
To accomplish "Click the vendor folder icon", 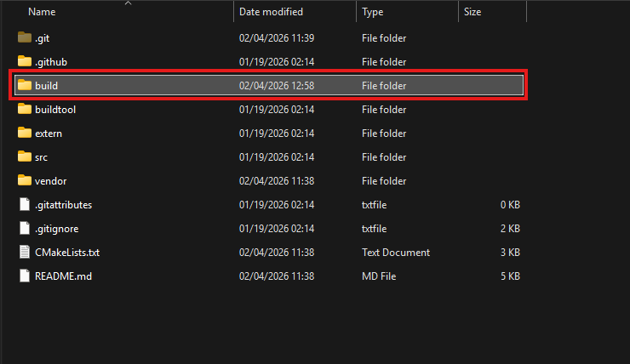I will 24,181.
